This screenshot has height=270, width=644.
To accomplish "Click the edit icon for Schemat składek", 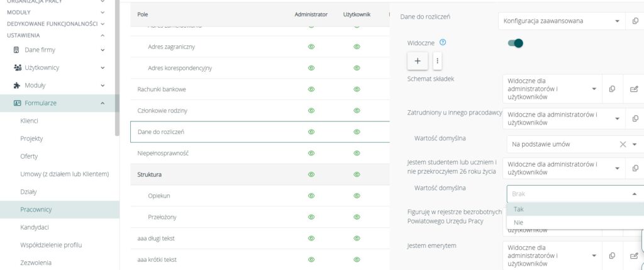I will click(634, 89).
